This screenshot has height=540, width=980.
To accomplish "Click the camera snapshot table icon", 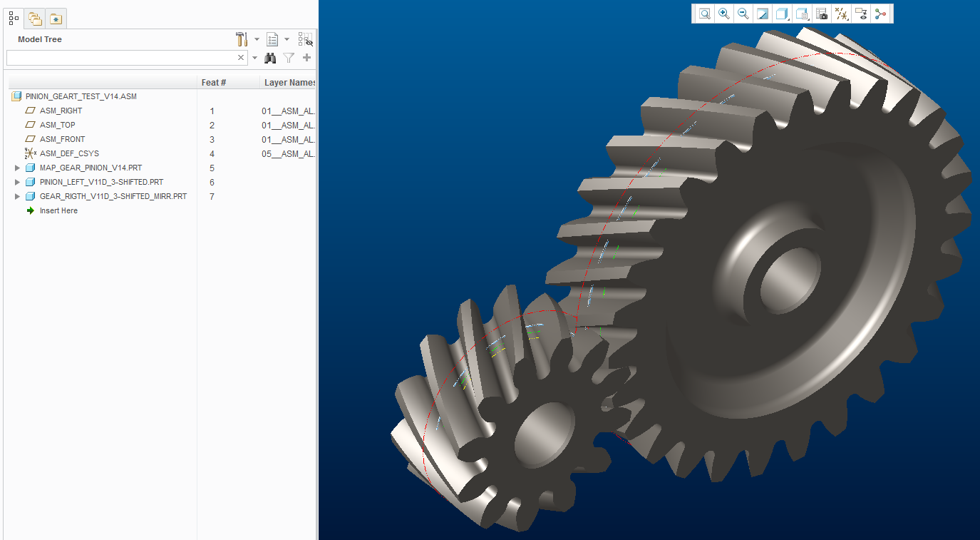I will coord(822,14).
